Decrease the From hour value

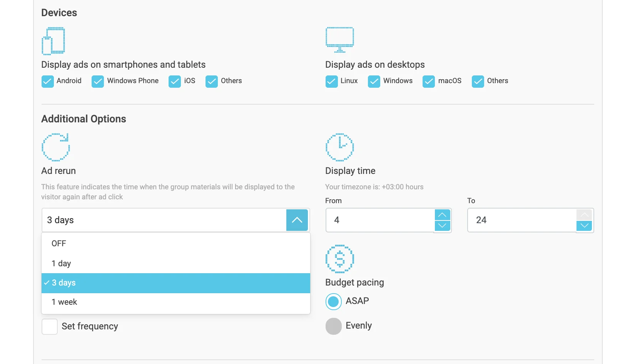pyautogui.click(x=442, y=225)
